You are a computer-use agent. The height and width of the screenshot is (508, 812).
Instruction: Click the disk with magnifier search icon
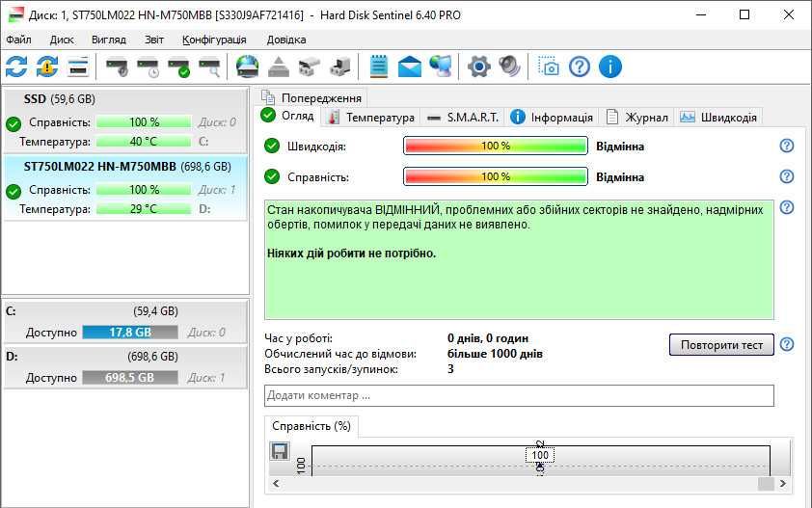tap(209, 67)
